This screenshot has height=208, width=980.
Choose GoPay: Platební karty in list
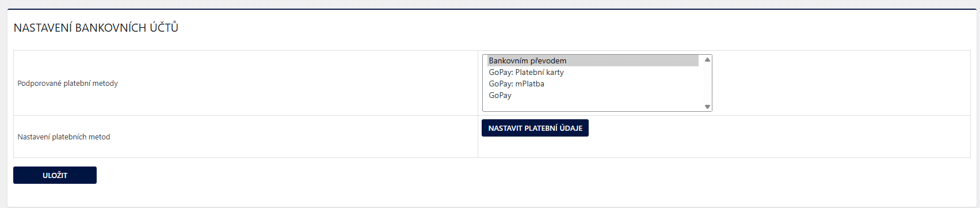[593, 72]
